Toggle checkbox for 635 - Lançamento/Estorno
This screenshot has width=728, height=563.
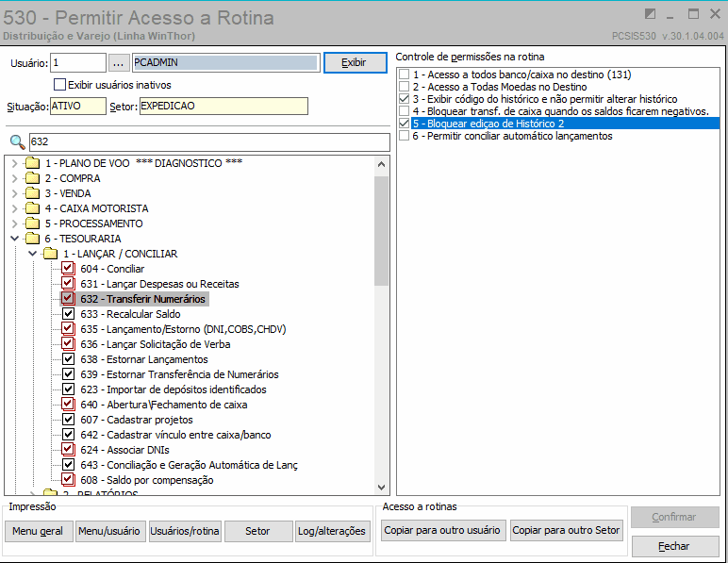pos(68,328)
